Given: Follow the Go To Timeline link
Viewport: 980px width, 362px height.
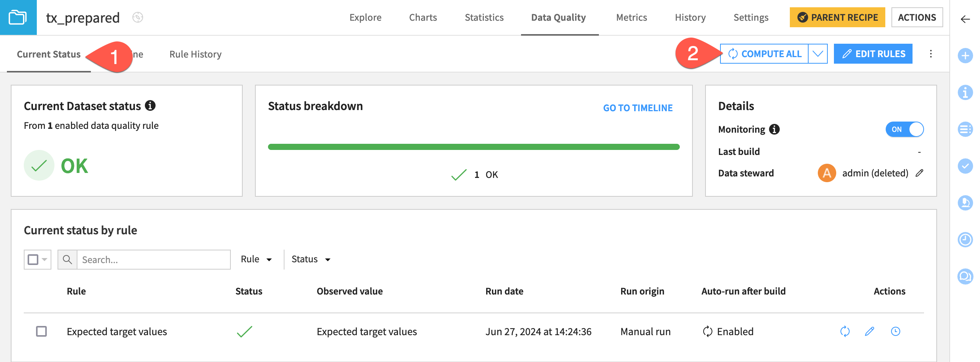Looking at the screenshot, I should (638, 108).
